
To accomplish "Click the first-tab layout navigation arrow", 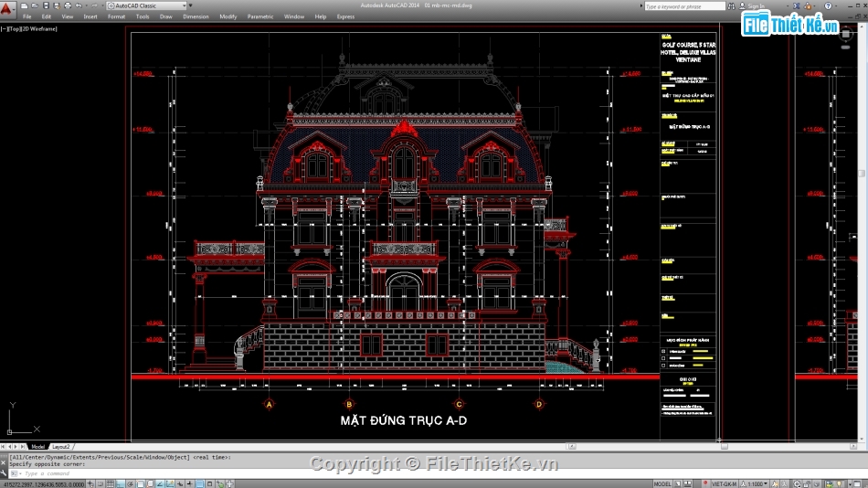I will 3,447.
